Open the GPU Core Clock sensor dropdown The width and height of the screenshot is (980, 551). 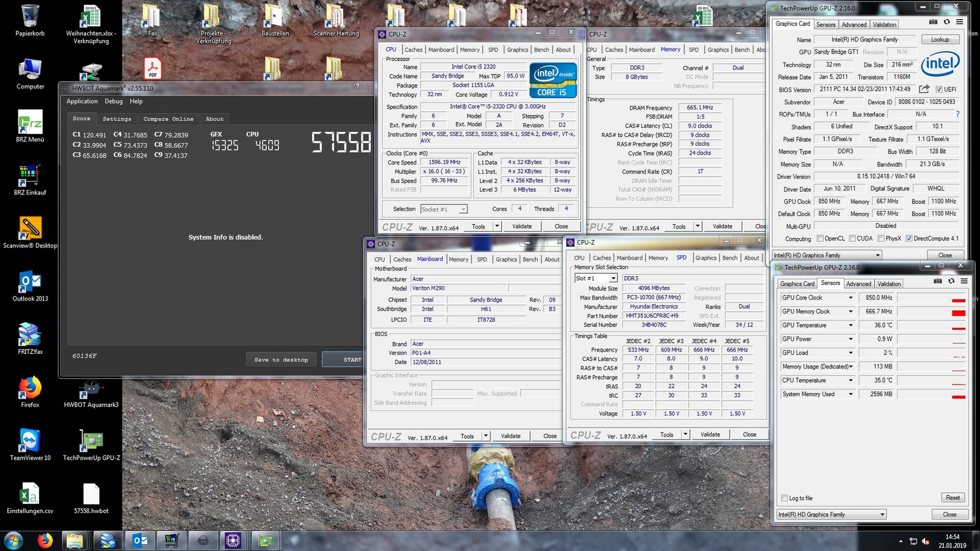tap(850, 297)
